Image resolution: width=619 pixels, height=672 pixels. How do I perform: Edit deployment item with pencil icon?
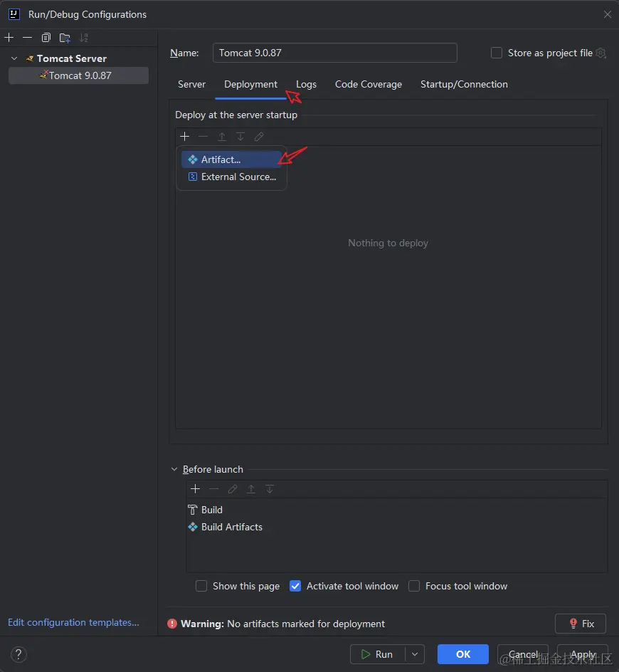coord(259,136)
